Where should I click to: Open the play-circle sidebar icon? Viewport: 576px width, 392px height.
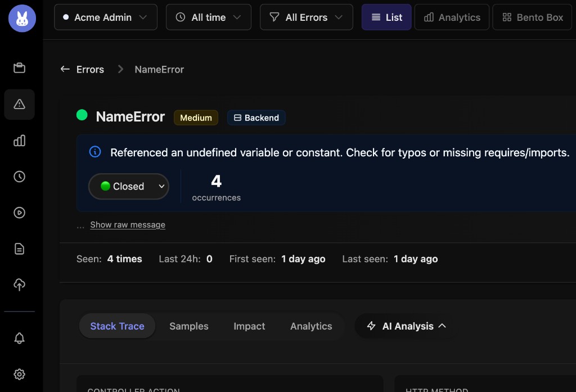coord(20,213)
